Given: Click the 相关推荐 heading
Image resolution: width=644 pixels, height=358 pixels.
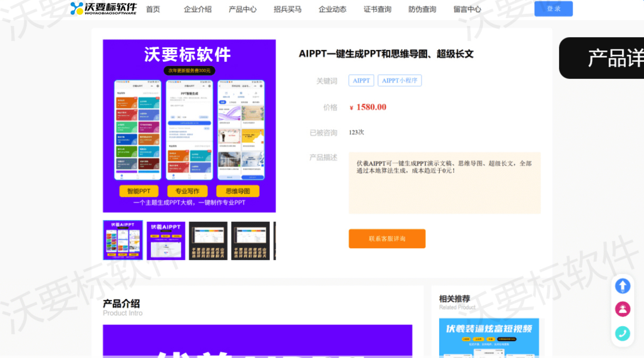Looking at the screenshot, I should pos(455,299).
